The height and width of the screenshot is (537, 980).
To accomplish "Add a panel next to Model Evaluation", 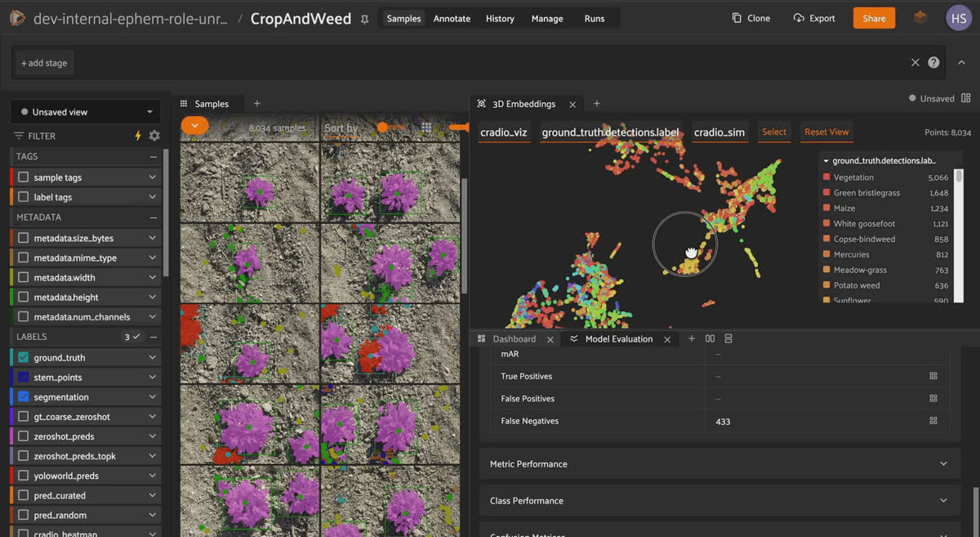I will [x=692, y=338].
